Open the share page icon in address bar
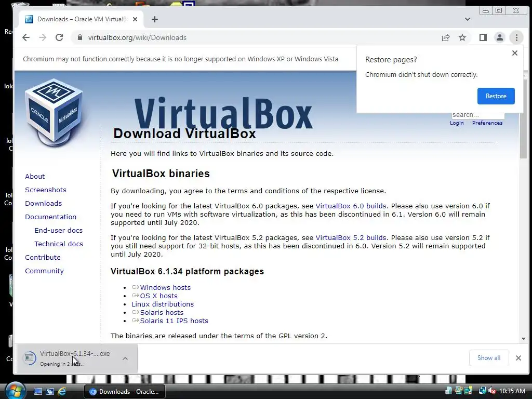This screenshot has height=399, width=532. tap(446, 37)
